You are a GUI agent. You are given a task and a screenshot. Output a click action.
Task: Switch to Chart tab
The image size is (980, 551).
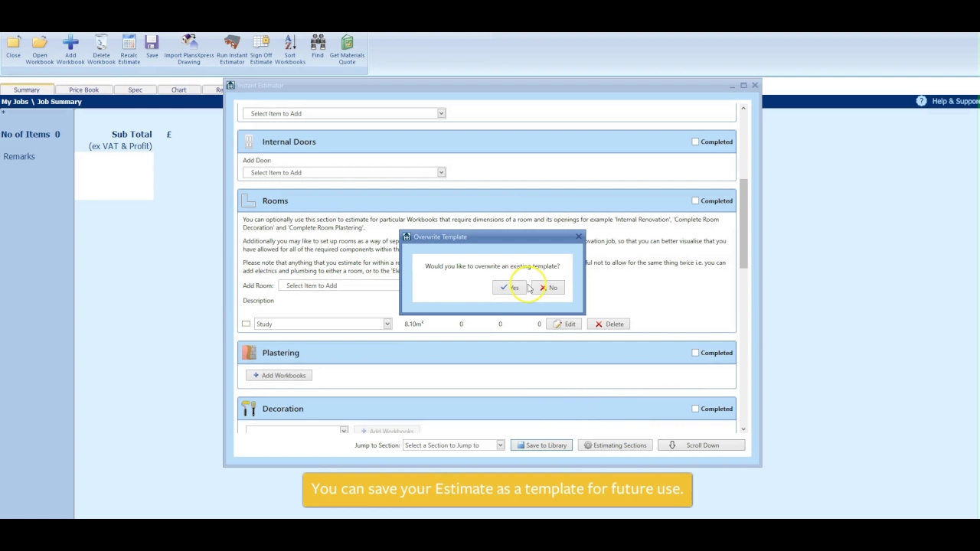tap(178, 90)
